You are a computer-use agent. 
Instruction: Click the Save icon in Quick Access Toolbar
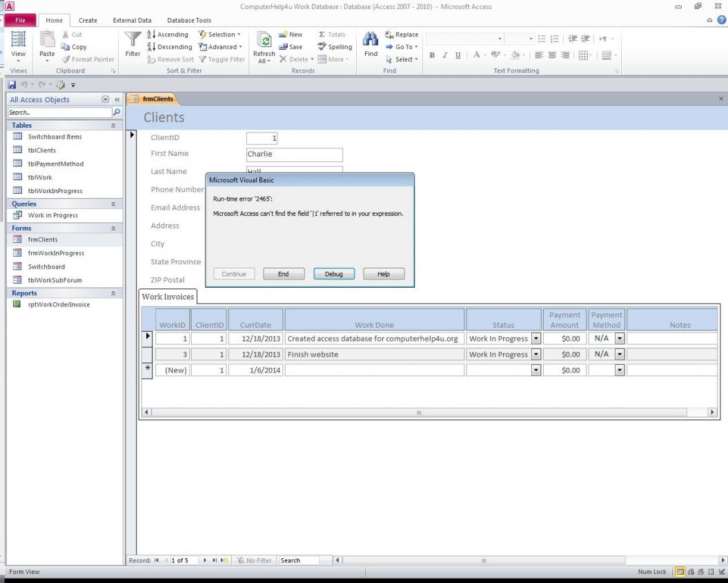pyautogui.click(x=12, y=84)
